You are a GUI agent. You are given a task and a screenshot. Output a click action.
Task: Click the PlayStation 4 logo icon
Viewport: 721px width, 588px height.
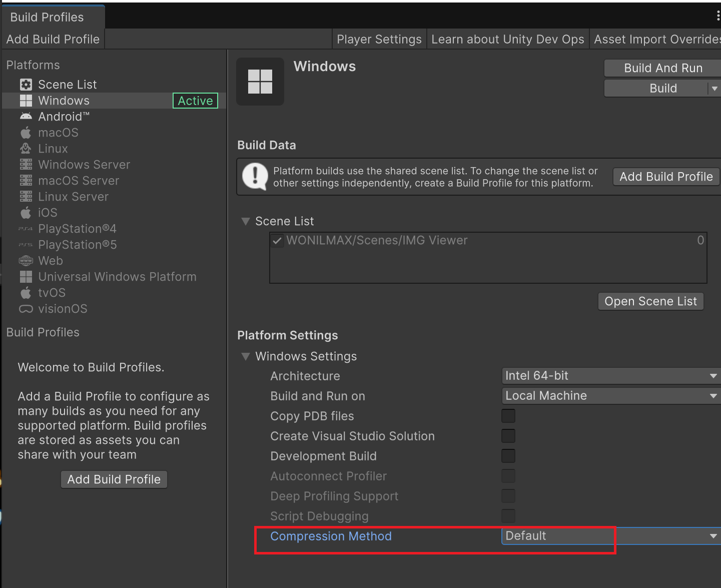(26, 229)
